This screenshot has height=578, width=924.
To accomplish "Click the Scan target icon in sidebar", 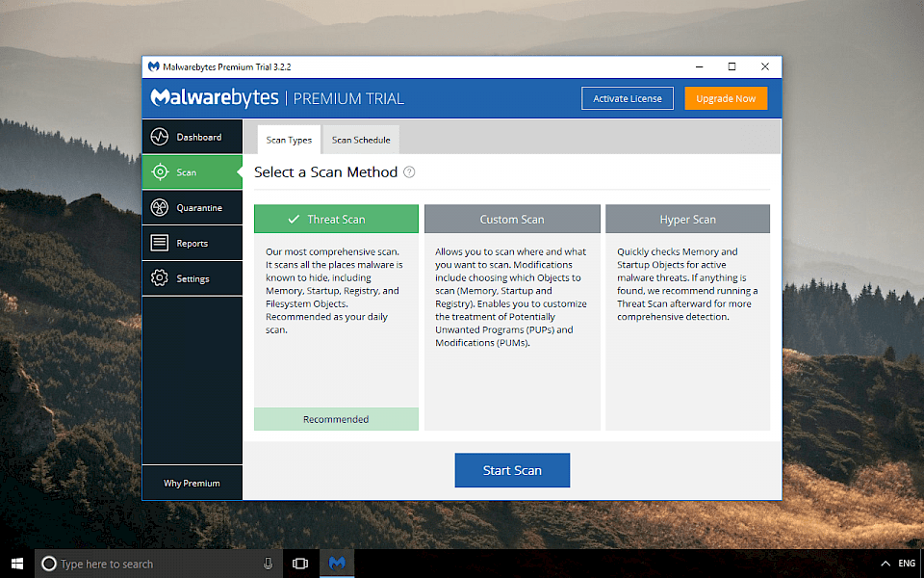I will pyautogui.click(x=159, y=172).
